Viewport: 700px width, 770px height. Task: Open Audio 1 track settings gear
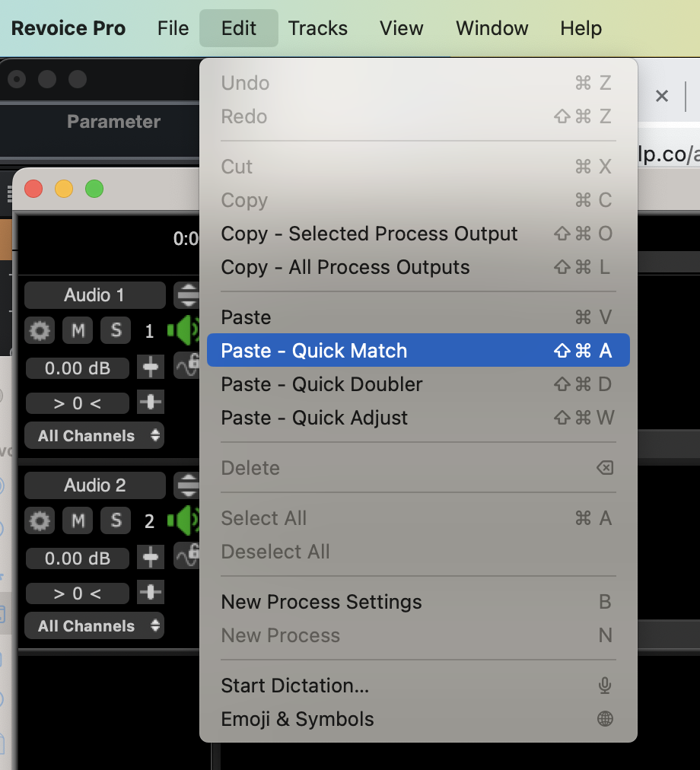(x=40, y=330)
